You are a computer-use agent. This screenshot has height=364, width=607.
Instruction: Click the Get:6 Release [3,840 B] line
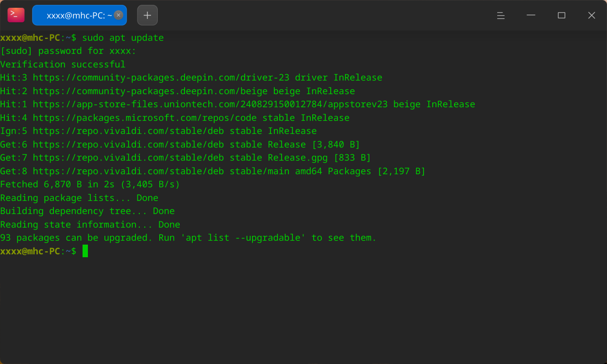pos(180,145)
